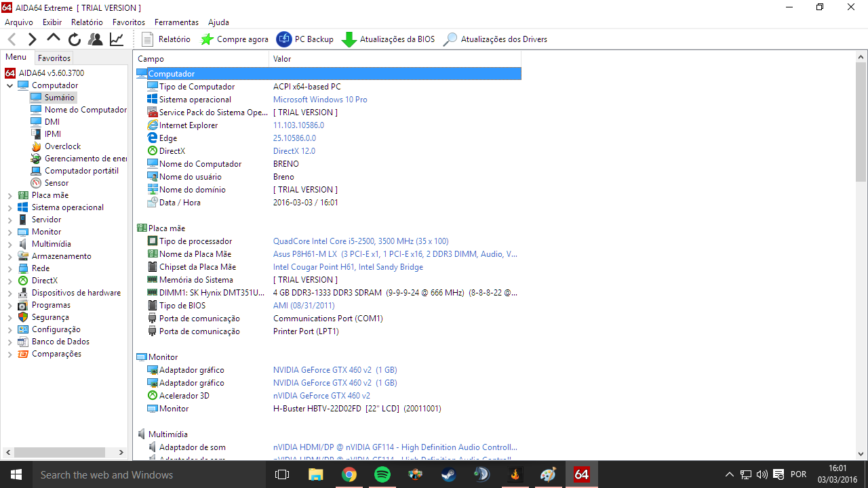Switch to the Menu tab
Viewport: 868px width, 488px height.
16,58
